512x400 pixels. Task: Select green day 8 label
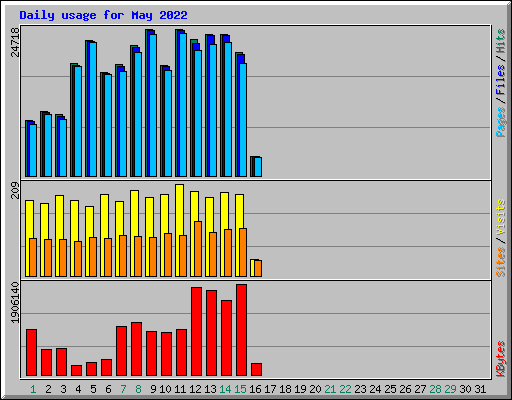tap(138, 389)
